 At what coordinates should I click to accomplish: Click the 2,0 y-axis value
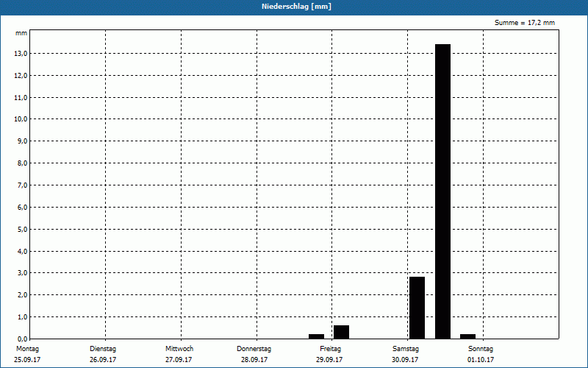(x=22, y=295)
